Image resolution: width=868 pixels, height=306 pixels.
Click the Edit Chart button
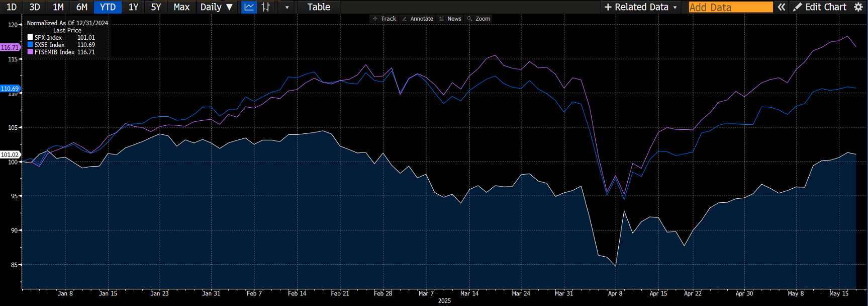[x=820, y=7]
